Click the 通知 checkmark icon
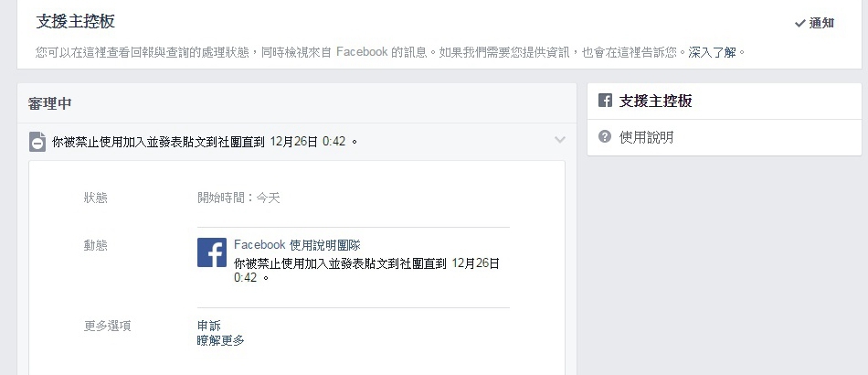The width and height of the screenshot is (868, 375). point(799,23)
